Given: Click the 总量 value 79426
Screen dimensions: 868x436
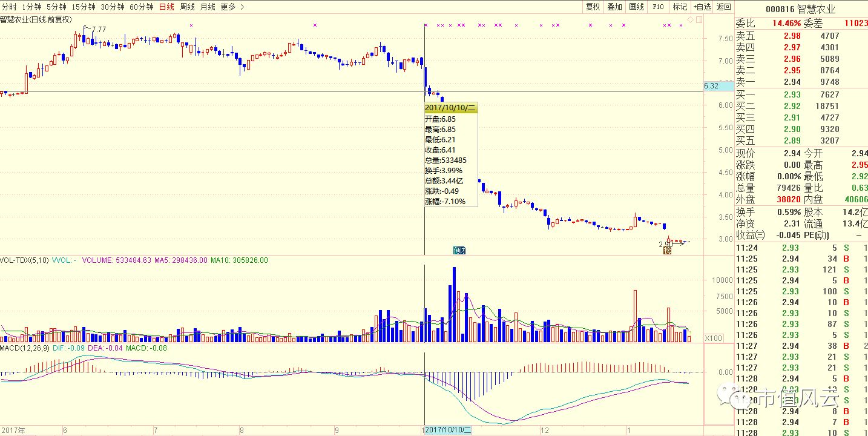Looking at the screenshot, I should click(x=788, y=188).
